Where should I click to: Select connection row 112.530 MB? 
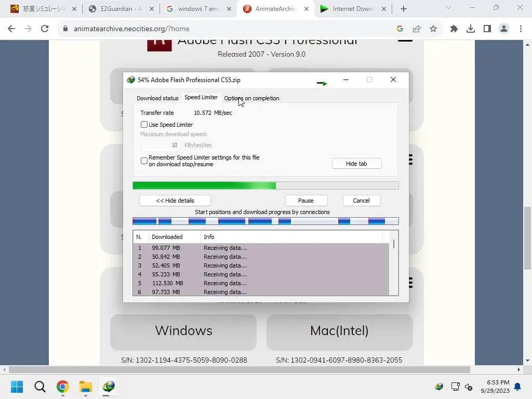[261, 283]
